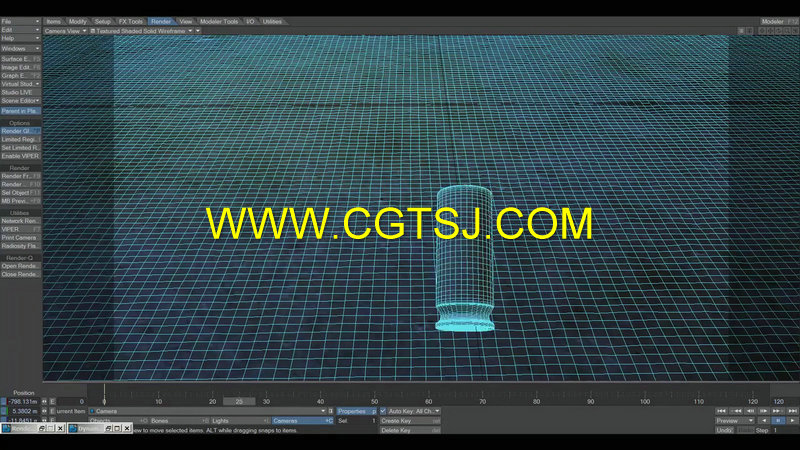
Task: Toggle the Y position channel button
Action: [4, 411]
